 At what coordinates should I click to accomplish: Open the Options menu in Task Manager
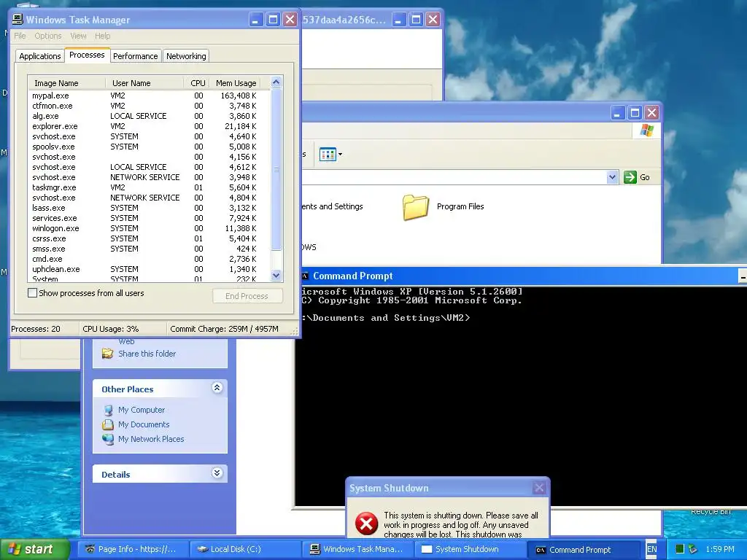48,36
